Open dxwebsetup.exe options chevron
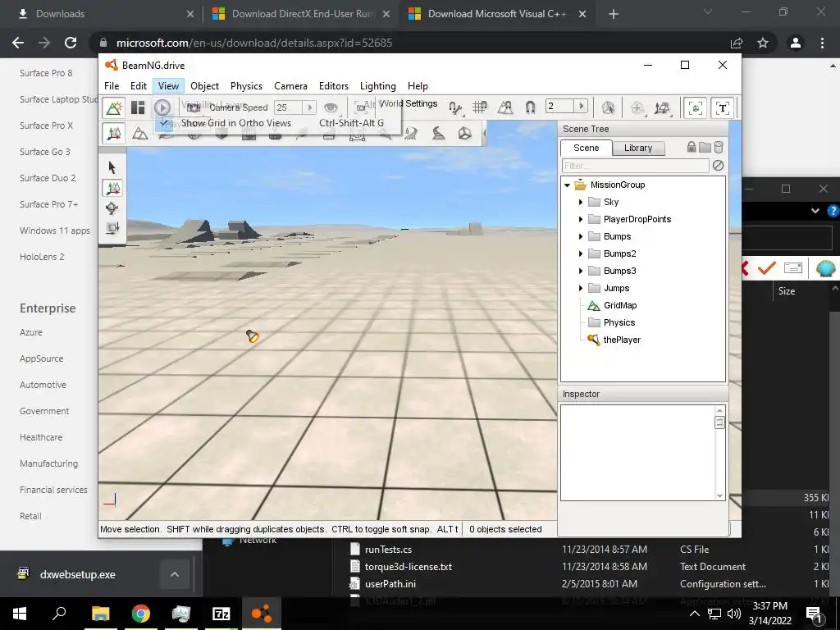 pos(175,574)
